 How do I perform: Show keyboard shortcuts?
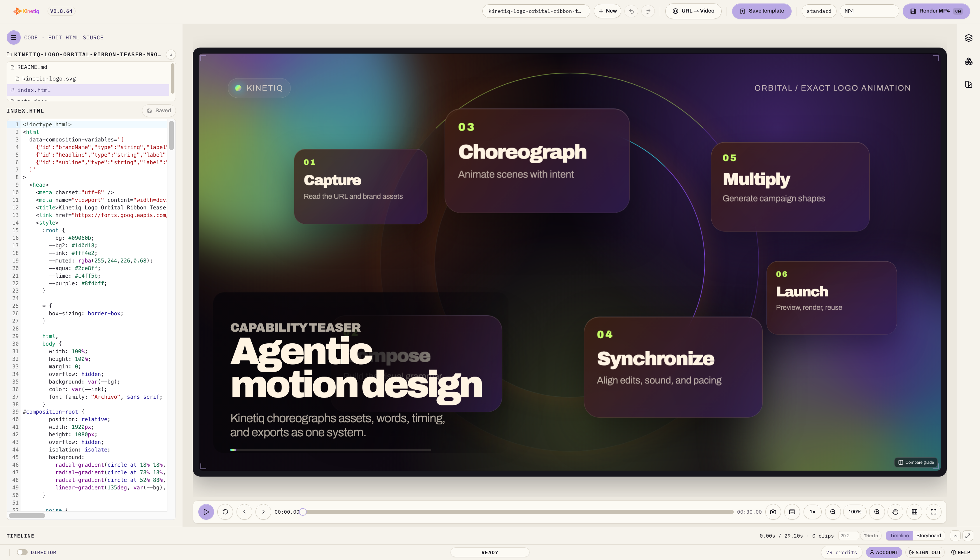click(x=792, y=512)
